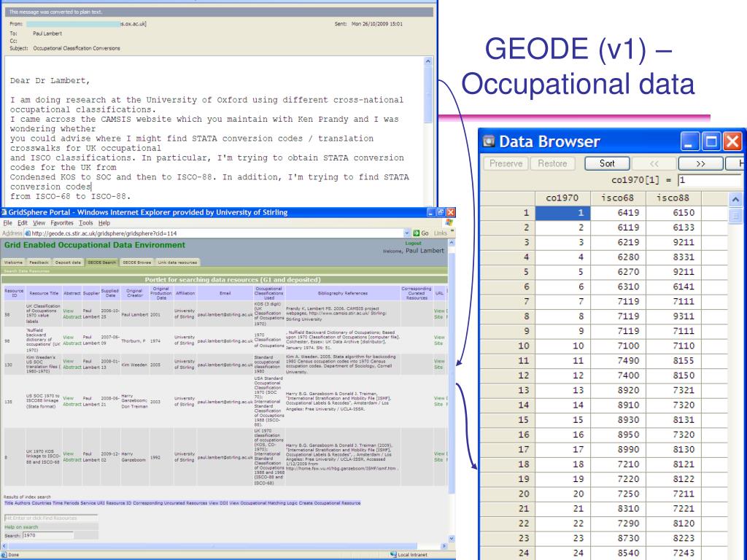
Task: Click the email subject Occupational Classification Conversions
Action: (77, 48)
